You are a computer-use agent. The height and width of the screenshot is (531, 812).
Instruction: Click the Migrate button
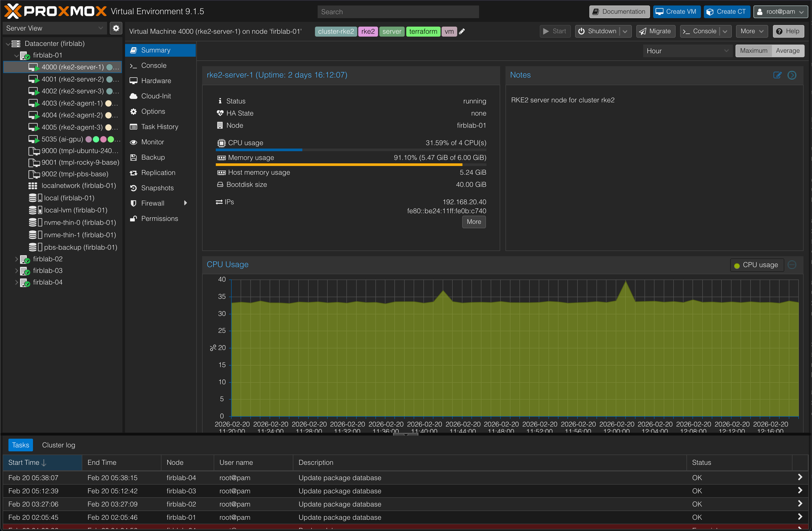click(655, 31)
